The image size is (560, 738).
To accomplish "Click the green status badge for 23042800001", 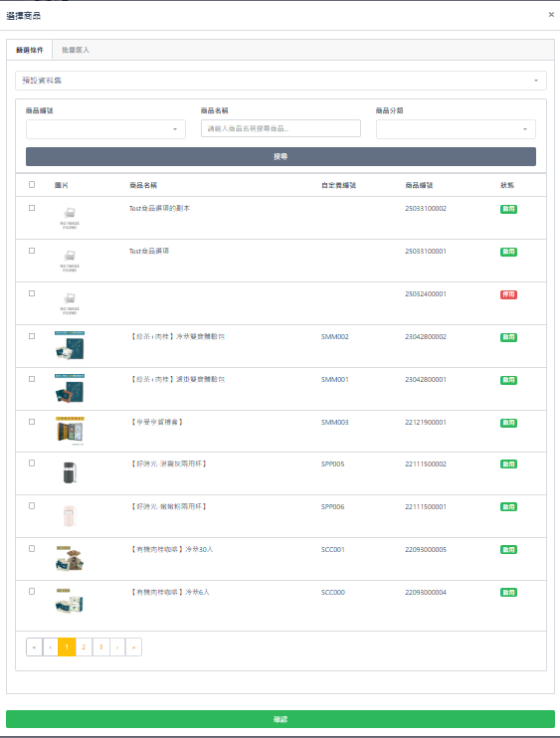I will click(x=508, y=380).
